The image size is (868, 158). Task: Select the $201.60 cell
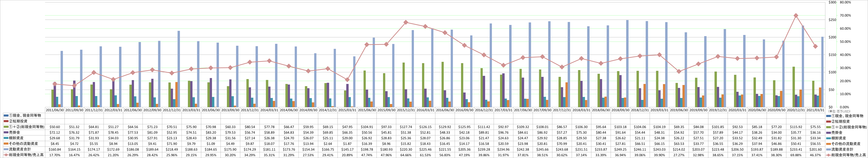tap(815, 150)
